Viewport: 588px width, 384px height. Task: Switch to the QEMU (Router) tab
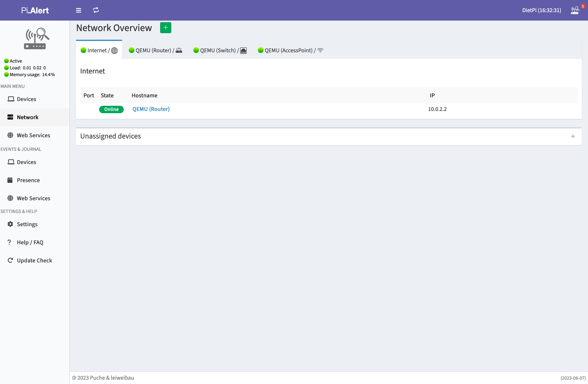click(x=155, y=50)
